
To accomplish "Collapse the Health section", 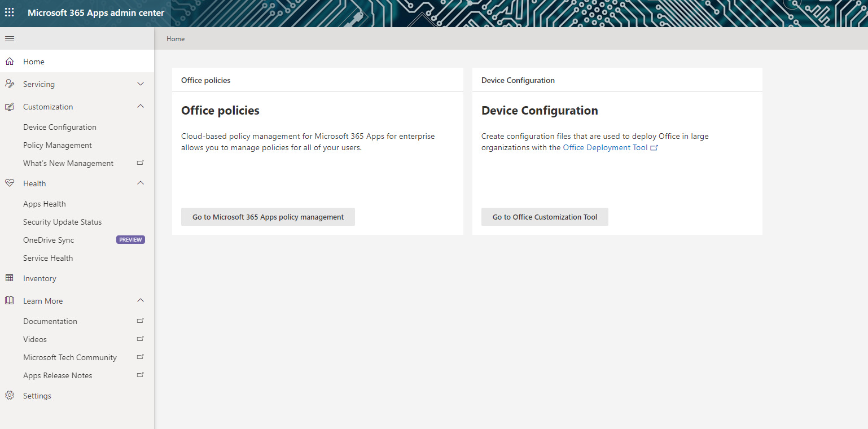I will click(x=140, y=183).
